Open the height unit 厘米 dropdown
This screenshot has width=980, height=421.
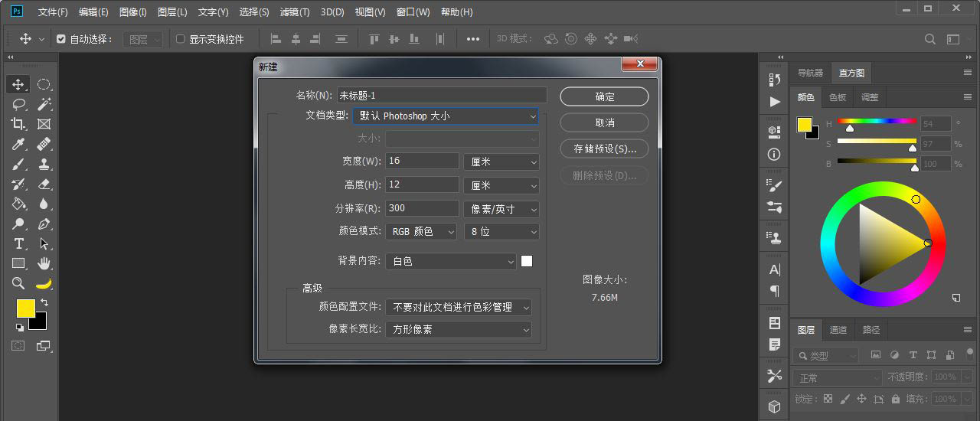pyautogui.click(x=501, y=185)
